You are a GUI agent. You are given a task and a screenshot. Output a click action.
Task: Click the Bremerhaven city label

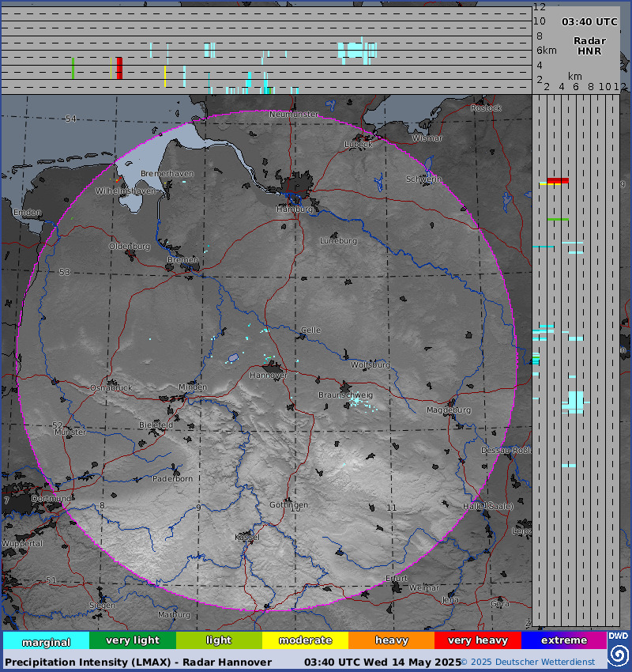pos(167,174)
